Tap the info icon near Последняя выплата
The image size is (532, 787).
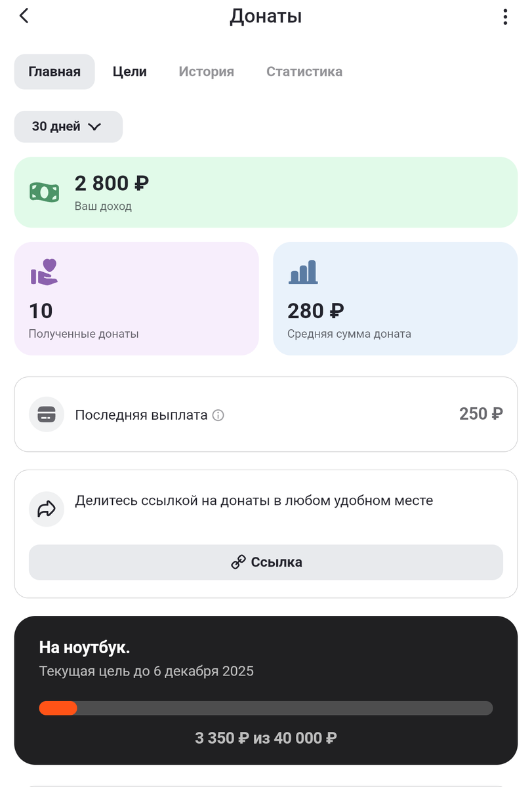point(218,415)
